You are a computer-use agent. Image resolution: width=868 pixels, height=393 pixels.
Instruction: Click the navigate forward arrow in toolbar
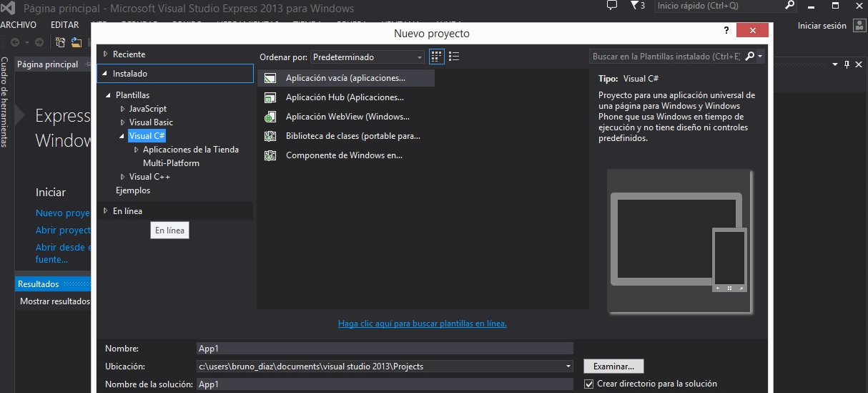[39, 42]
